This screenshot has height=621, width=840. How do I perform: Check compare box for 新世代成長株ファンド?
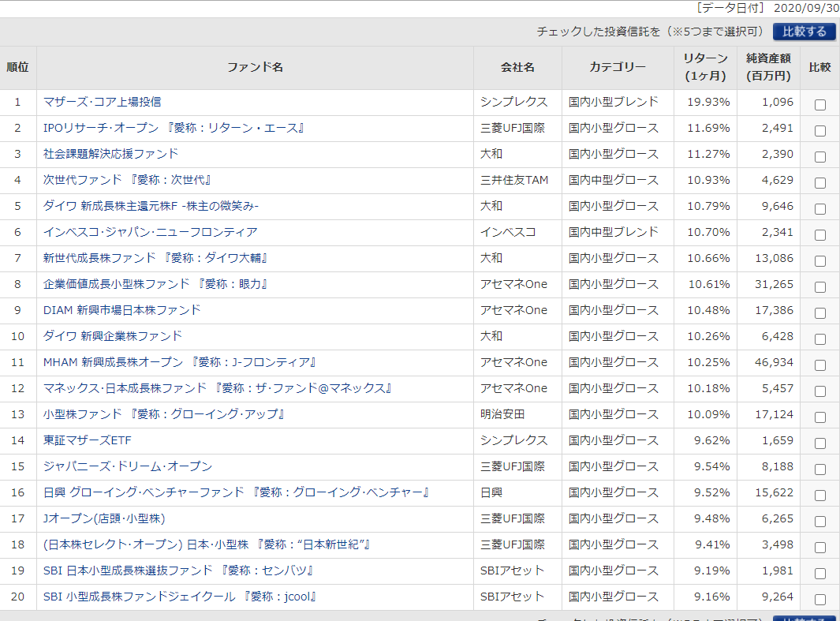pyautogui.click(x=819, y=261)
